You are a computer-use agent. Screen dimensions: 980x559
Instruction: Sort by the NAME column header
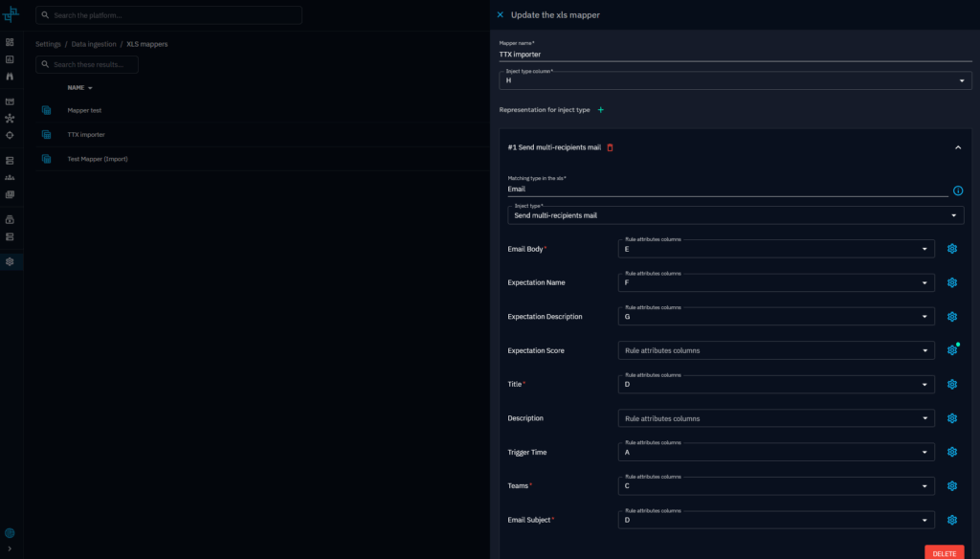(x=77, y=88)
